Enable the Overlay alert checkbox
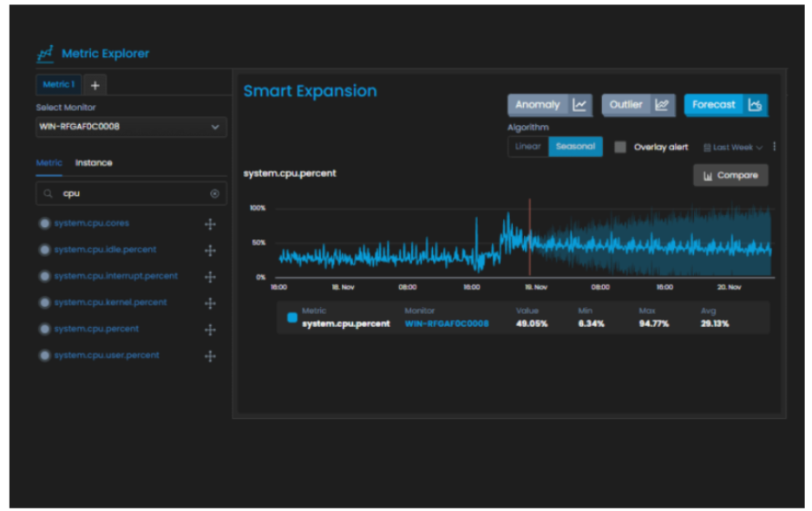Image resolution: width=812 pixels, height=511 pixels. click(620, 147)
